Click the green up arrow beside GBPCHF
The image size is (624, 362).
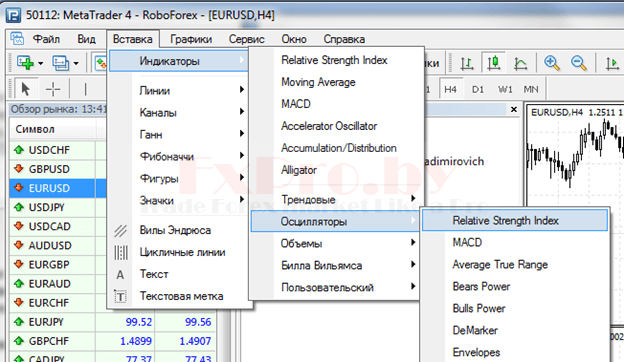pyautogui.click(x=19, y=341)
